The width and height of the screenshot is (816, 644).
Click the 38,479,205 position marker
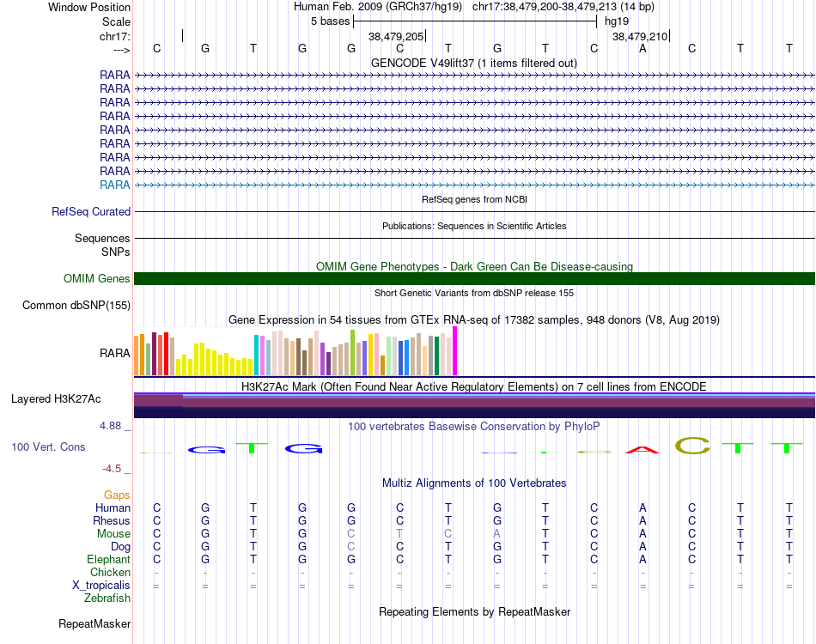point(396,36)
